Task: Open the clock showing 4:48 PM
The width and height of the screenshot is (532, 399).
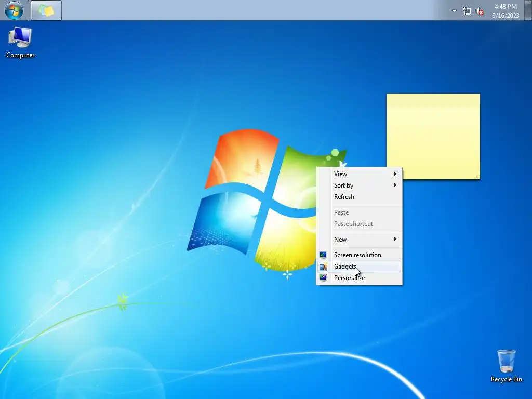Action: 506,11
